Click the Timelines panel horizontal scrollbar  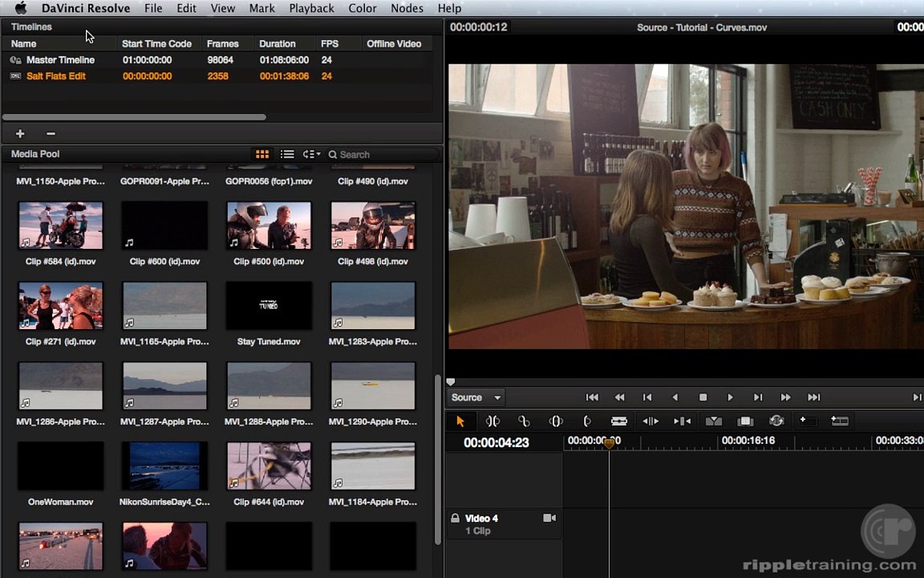point(135,117)
